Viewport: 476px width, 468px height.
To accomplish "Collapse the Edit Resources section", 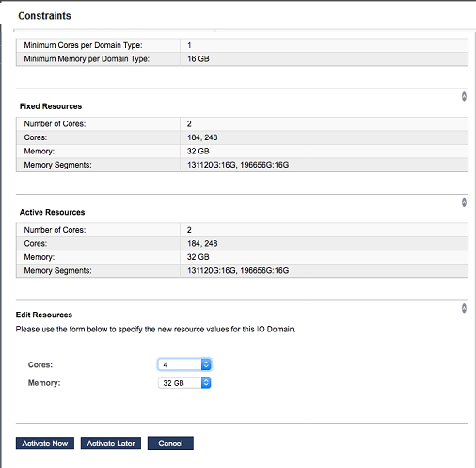I will pos(464,308).
